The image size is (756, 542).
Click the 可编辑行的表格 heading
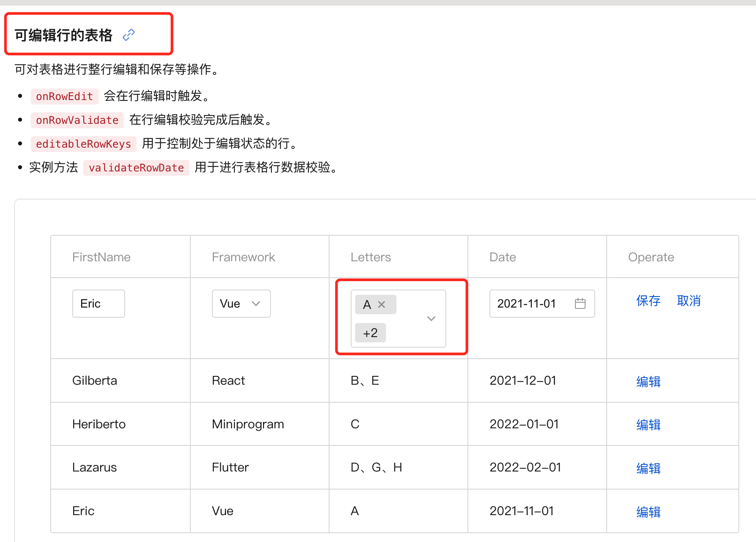coord(63,35)
